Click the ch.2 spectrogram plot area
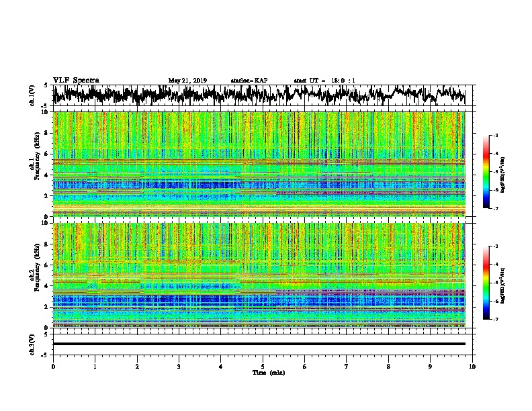Screen dimensions: 532x411 259,275
